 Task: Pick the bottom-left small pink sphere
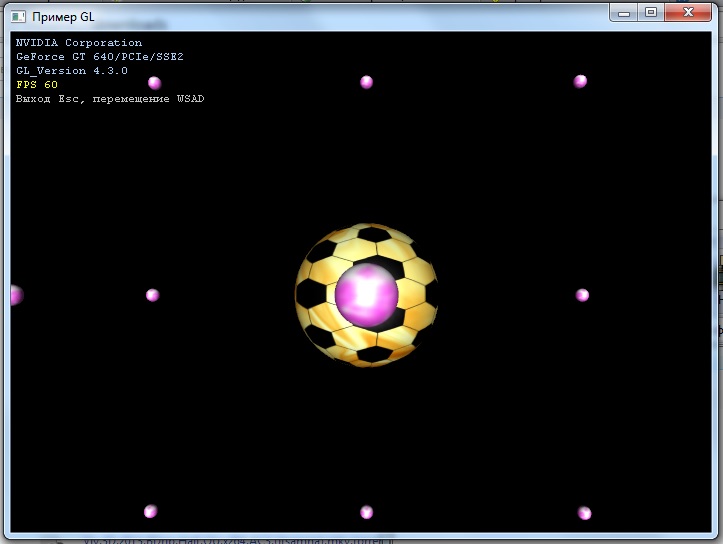click(150, 511)
